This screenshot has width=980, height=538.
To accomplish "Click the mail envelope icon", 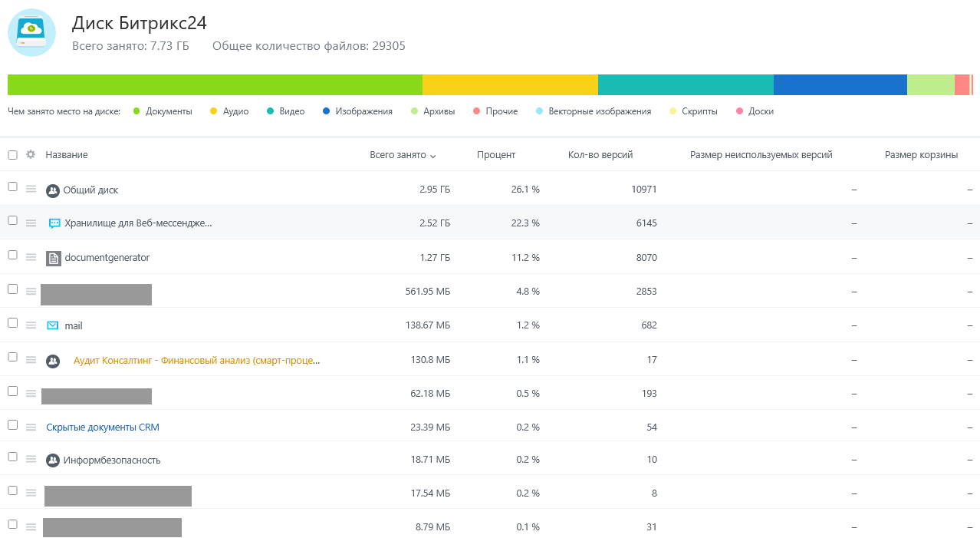I will pos(53,325).
